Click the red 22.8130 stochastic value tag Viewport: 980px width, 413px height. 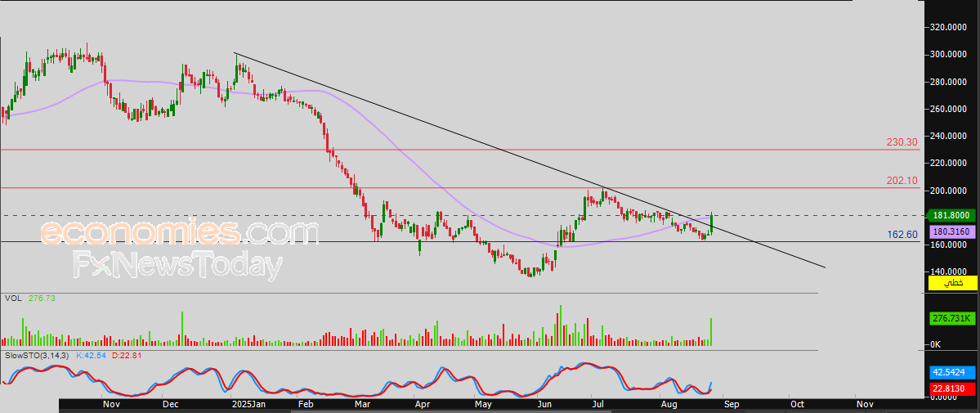[x=954, y=389]
